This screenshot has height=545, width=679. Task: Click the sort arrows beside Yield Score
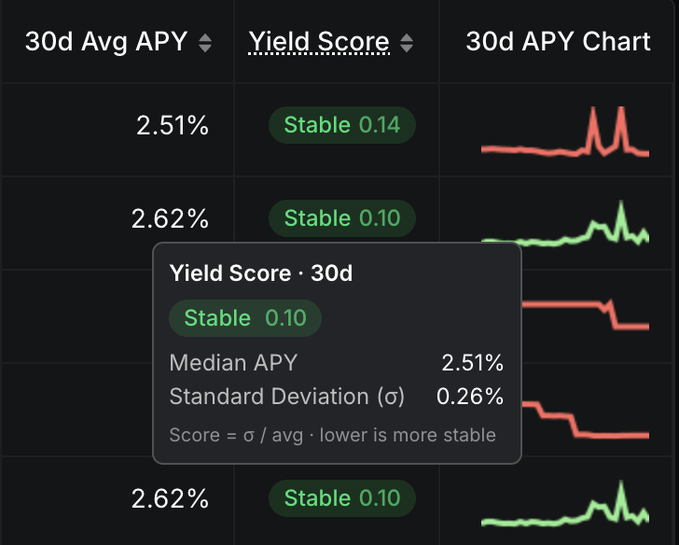[x=406, y=43]
